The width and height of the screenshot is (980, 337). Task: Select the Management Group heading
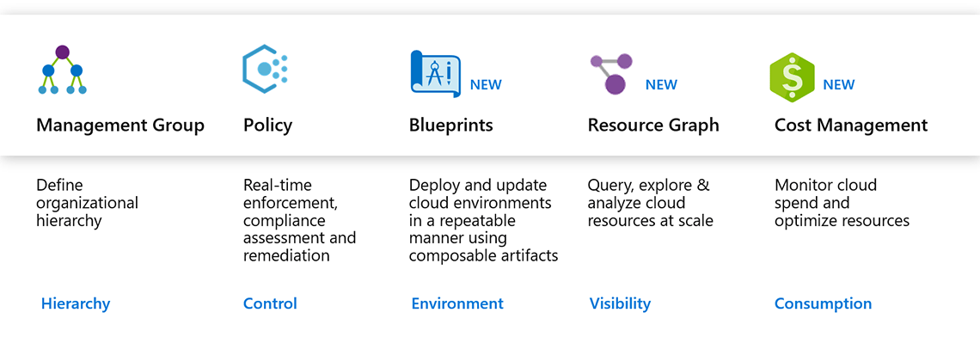[120, 126]
